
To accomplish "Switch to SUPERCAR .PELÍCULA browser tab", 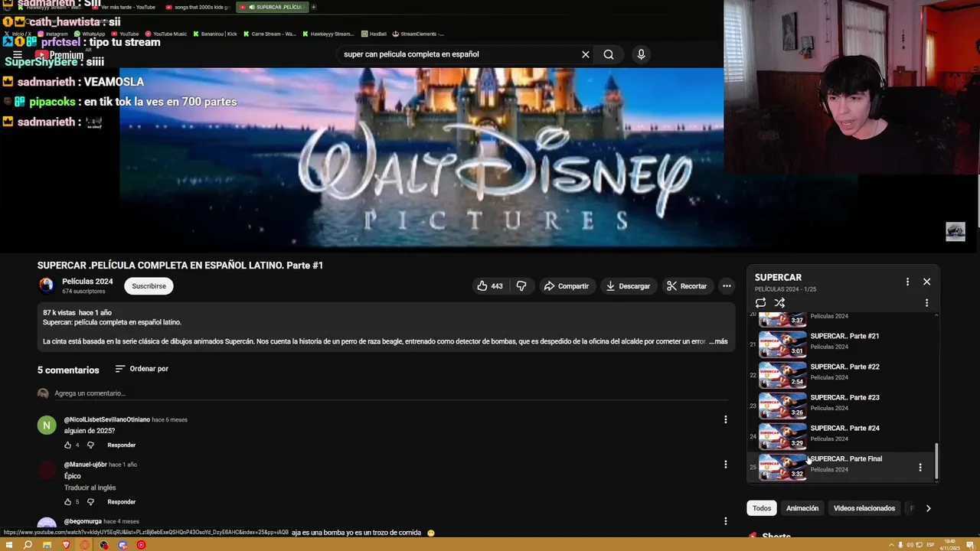I will click(x=273, y=7).
